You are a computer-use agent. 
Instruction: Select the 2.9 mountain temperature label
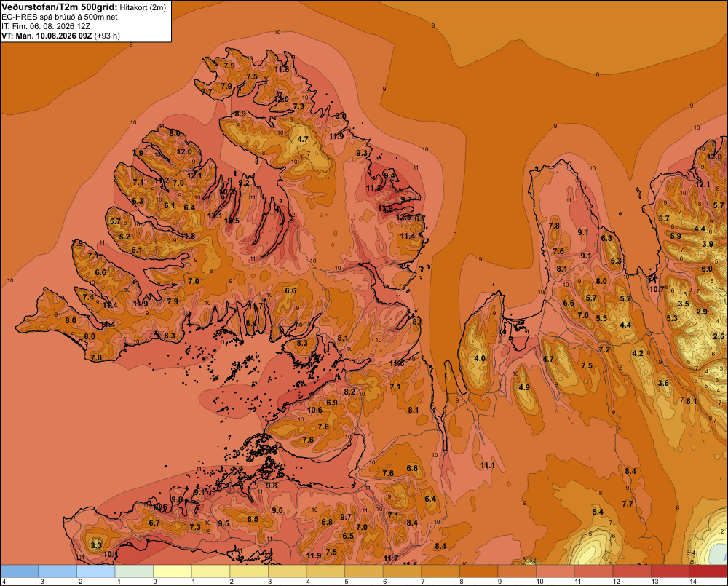click(x=702, y=312)
